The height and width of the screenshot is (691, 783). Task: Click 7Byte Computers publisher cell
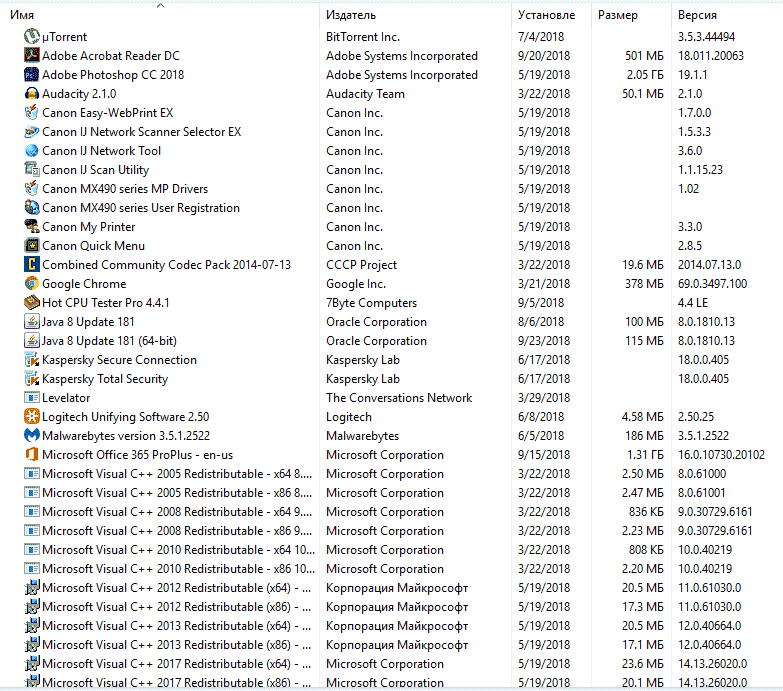[x=371, y=303]
